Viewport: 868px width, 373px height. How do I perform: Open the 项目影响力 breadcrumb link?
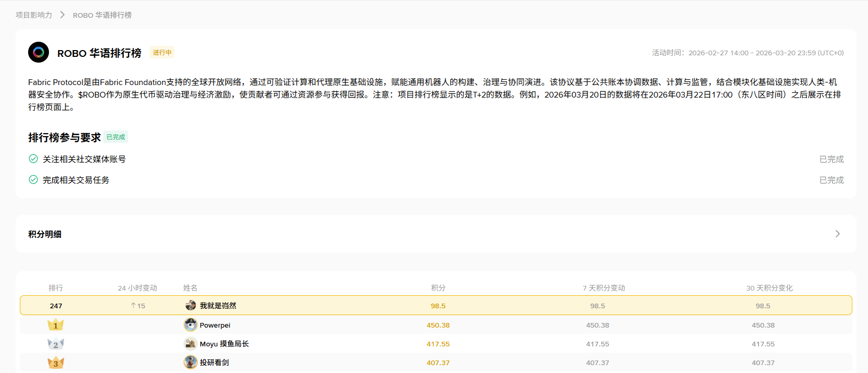click(34, 15)
